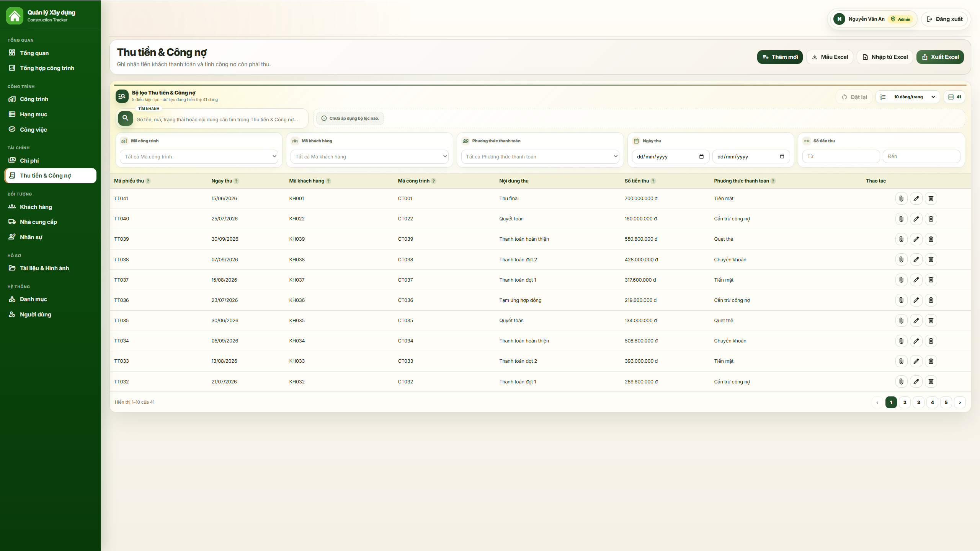The height and width of the screenshot is (551, 980).
Task: Click the next page arrow
Action: (960, 403)
